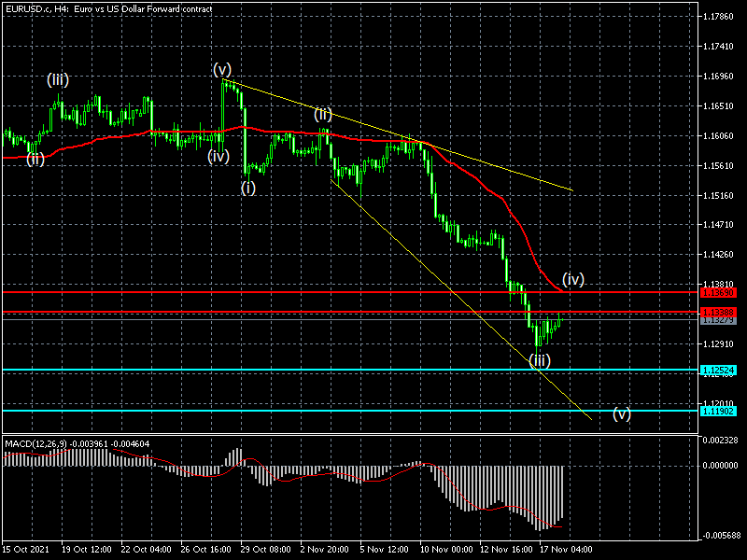Click the 1.14710 price axis value
This screenshot has height=560, width=747.
click(x=718, y=225)
